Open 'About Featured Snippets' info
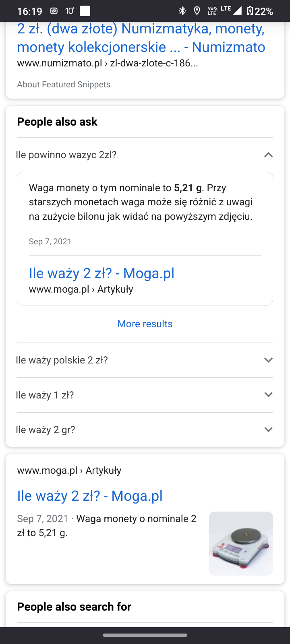The width and height of the screenshot is (290, 644). tap(64, 85)
